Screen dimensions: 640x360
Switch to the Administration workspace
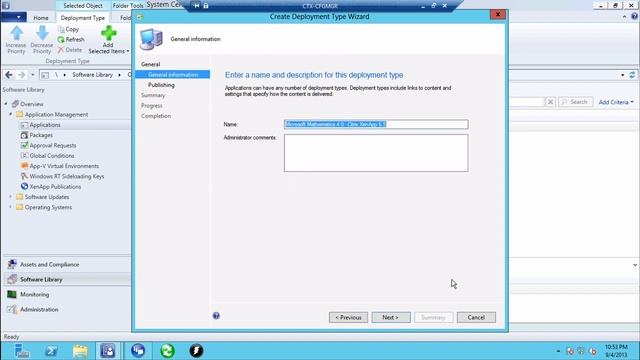(67, 309)
